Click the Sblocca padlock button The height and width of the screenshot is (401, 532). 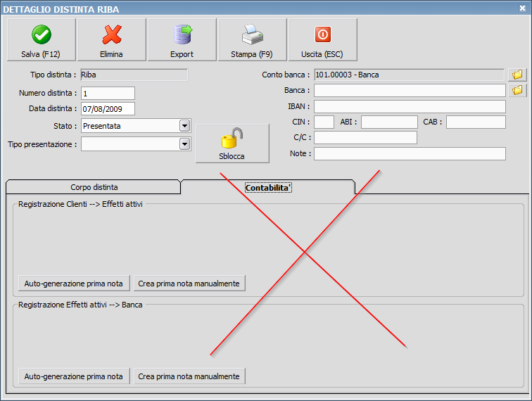point(232,144)
